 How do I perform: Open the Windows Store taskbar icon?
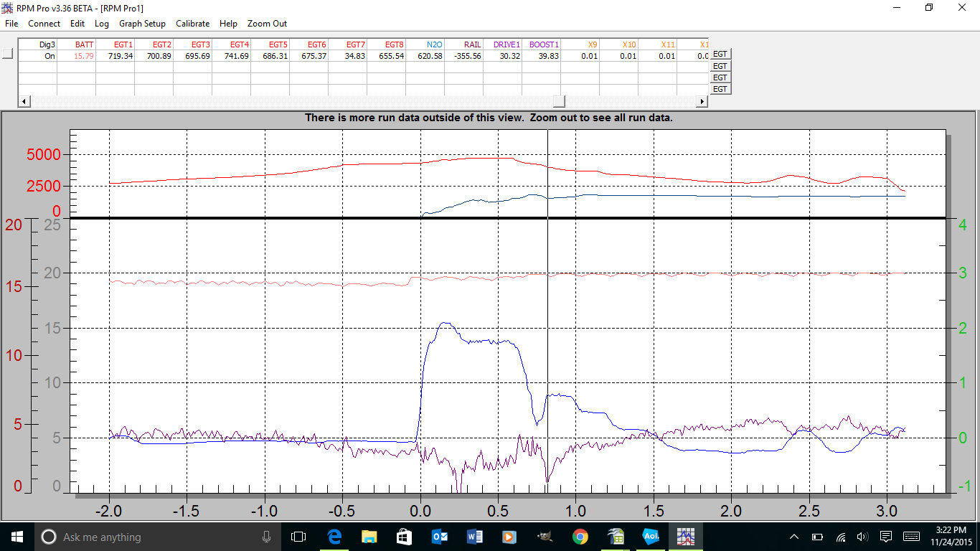click(x=404, y=536)
